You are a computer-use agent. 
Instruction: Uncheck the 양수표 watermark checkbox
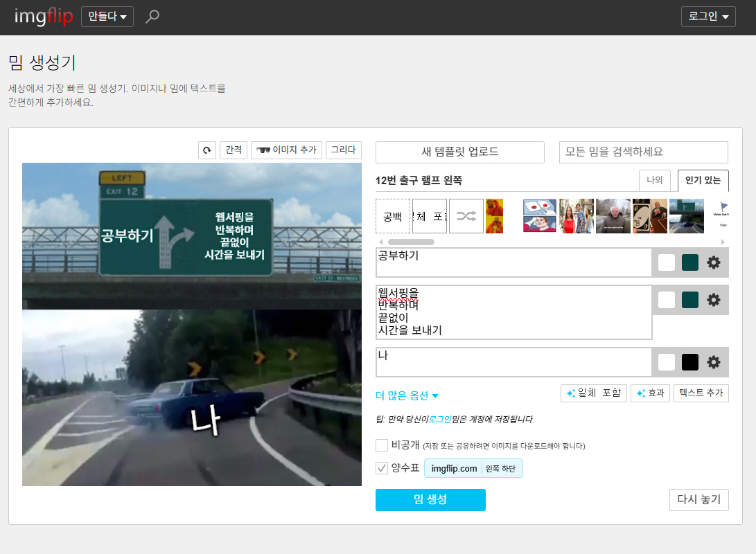pos(382,468)
